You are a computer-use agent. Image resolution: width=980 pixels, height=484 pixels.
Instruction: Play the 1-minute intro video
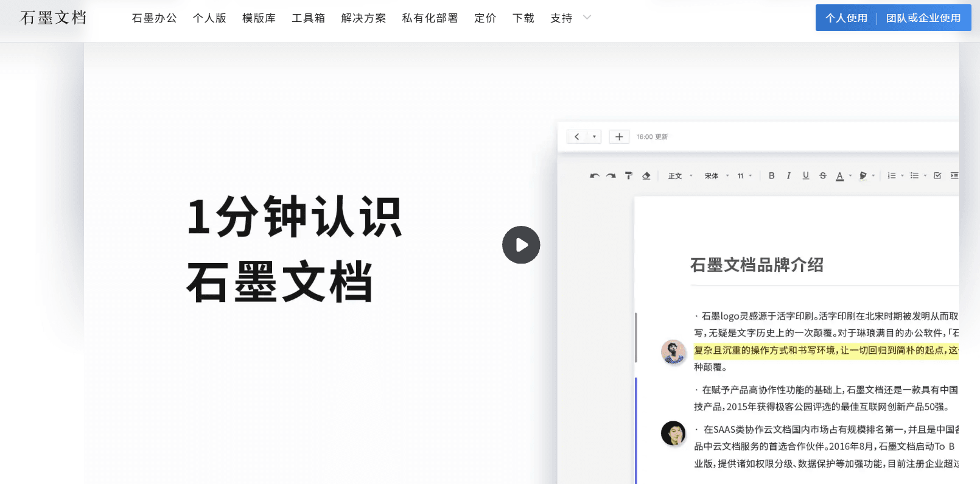521,245
